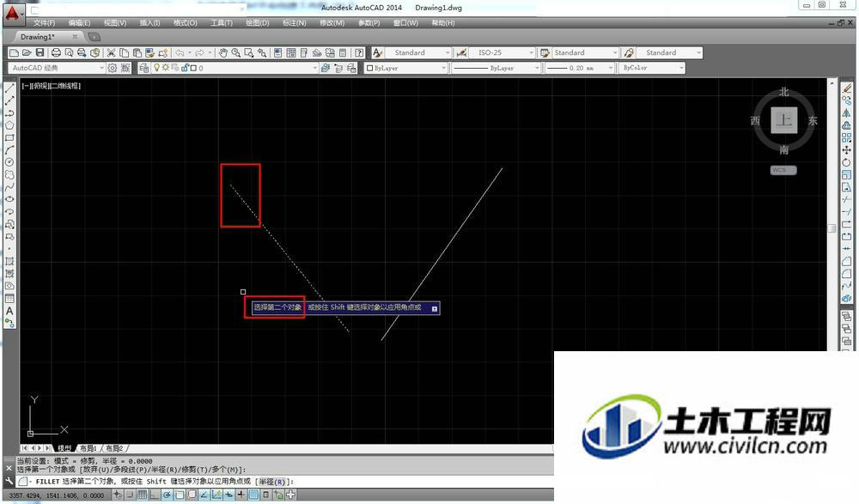Click the coordinates readout in status bar
859x504 pixels.
point(57,495)
